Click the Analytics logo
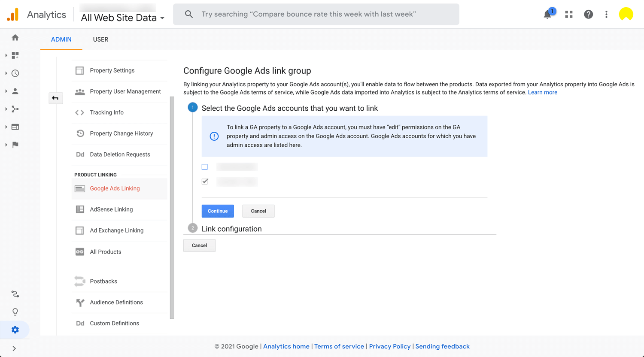 pyautogui.click(x=13, y=15)
